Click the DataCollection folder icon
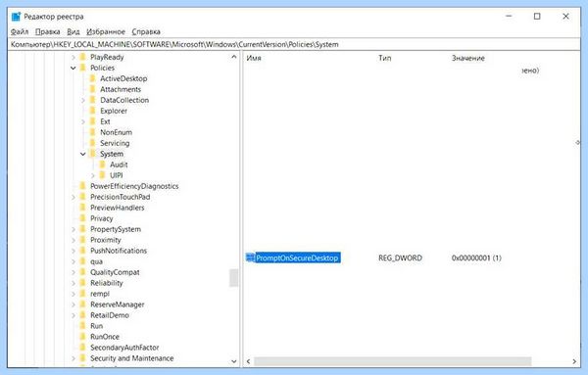This screenshot has width=588, height=375. coord(93,100)
